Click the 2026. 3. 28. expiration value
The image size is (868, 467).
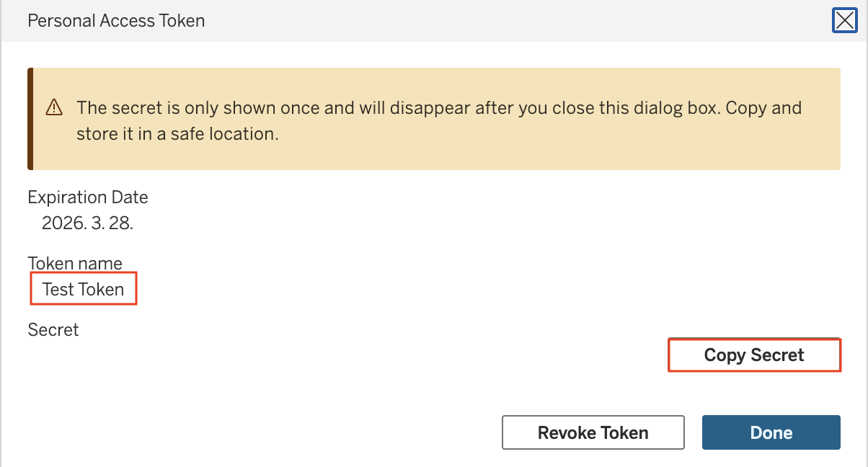87,223
